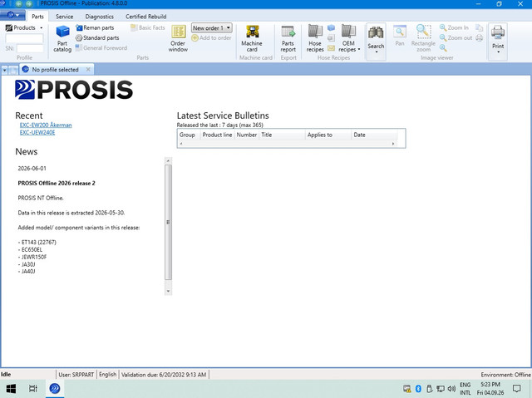
Task: Open Standard parts
Action: (97, 38)
